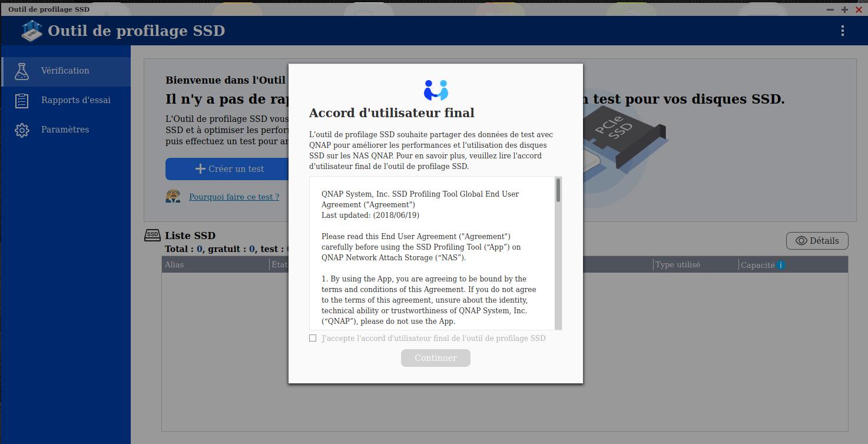Open the Vérification sidebar tab
Image resolution: width=868 pixels, height=444 pixels.
pyautogui.click(x=65, y=71)
